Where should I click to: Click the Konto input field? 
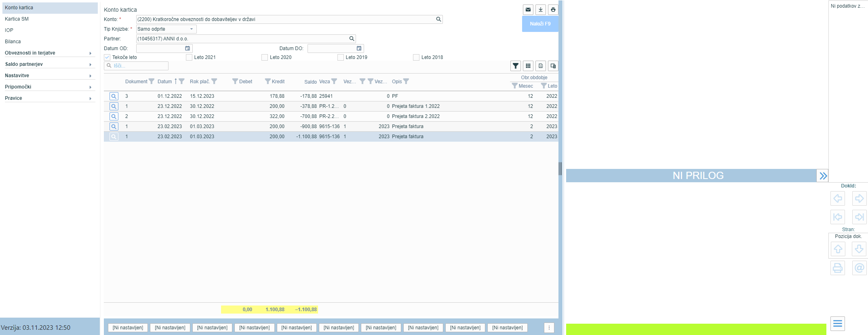click(289, 19)
